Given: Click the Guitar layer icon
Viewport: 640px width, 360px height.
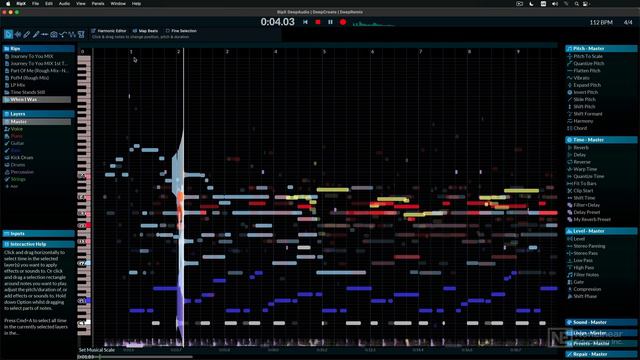Looking at the screenshot, I should pyautogui.click(x=7, y=143).
